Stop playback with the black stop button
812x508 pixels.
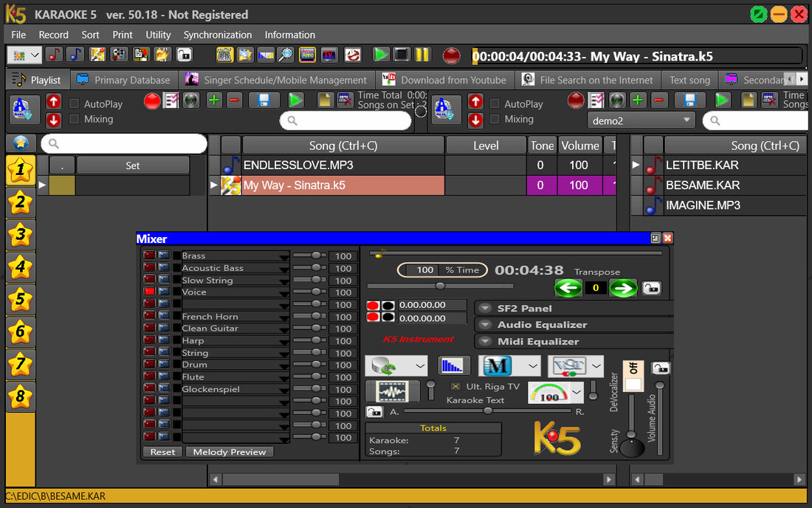click(x=402, y=55)
